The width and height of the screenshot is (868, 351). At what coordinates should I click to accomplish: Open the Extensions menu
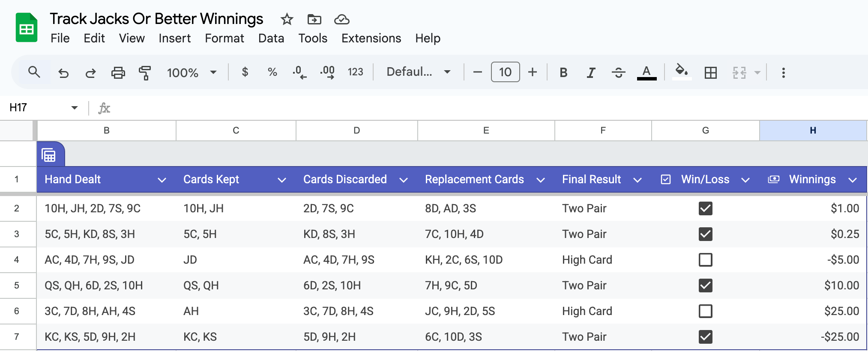click(x=371, y=39)
